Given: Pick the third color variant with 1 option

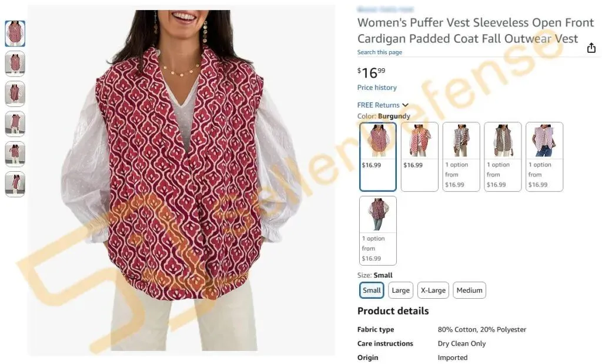Looking at the screenshot, I should (461, 156).
